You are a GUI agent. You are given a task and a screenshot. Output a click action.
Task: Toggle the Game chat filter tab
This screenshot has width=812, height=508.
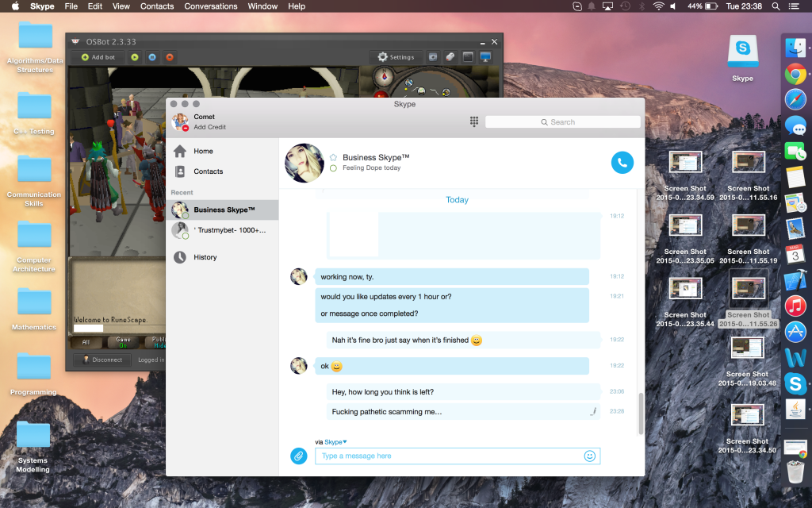coord(123,342)
